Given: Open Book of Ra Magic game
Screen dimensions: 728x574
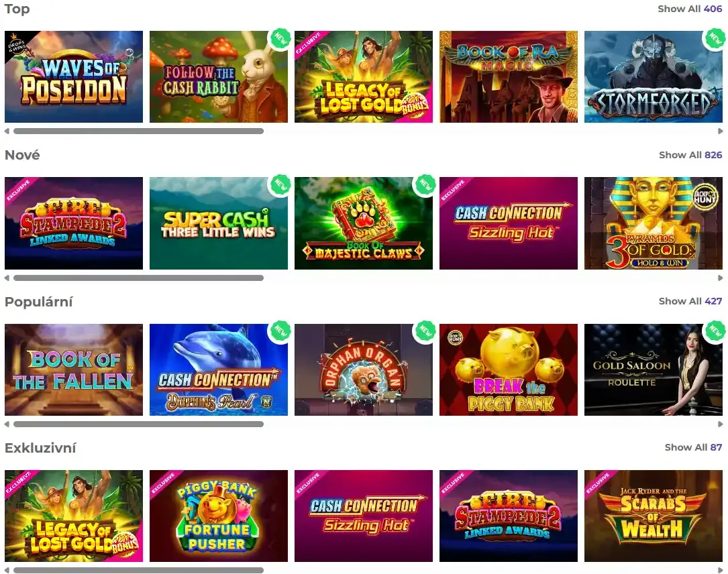Looking at the screenshot, I should click(x=509, y=76).
